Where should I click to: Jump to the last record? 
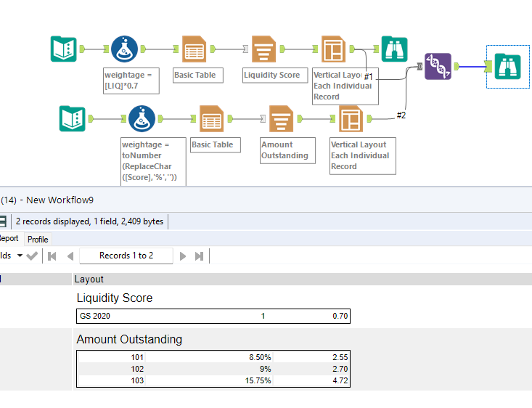pyautogui.click(x=199, y=256)
